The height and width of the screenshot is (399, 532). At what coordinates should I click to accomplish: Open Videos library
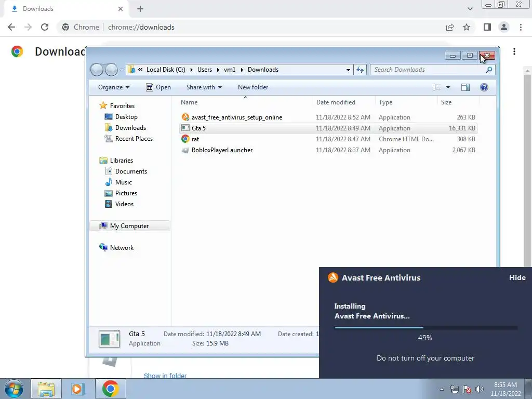pyautogui.click(x=124, y=204)
